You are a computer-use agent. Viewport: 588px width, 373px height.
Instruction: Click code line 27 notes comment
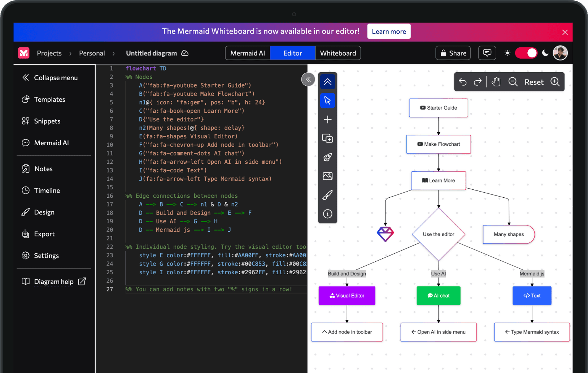[x=209, y=289]
